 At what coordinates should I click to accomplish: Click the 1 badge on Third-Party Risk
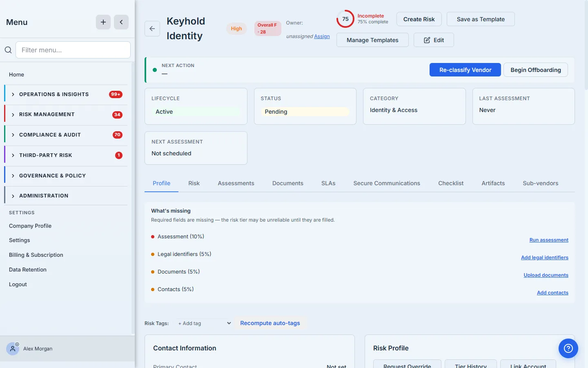pyautogui.click(x=119, y=155)
